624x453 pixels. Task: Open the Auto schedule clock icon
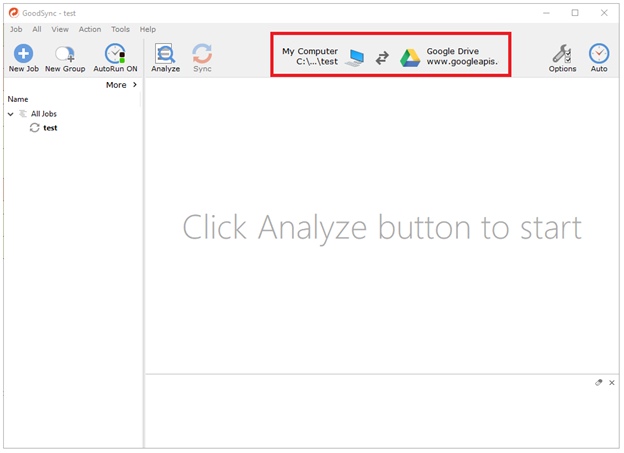(x=599, y=54)
